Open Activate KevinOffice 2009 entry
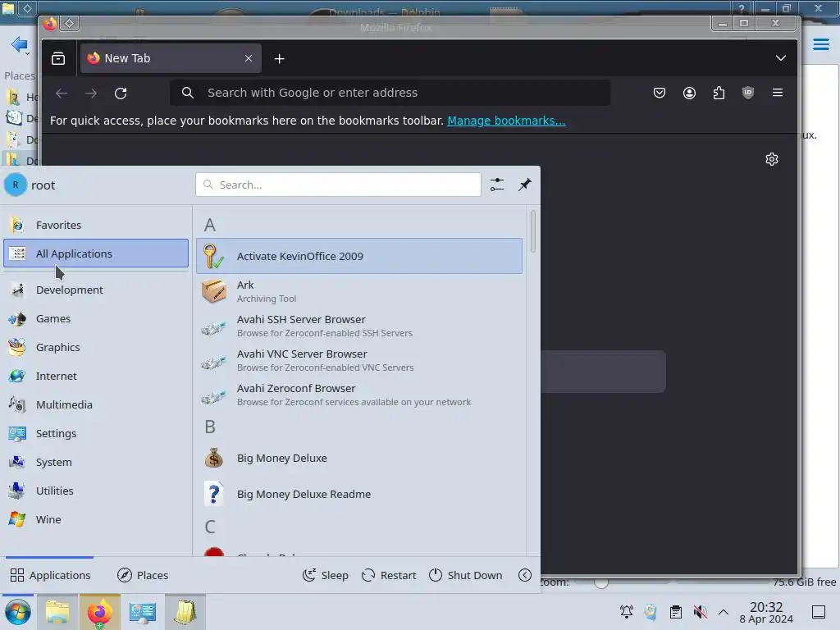The height and width of the screenshot is (630, 840). coord(359,256)
